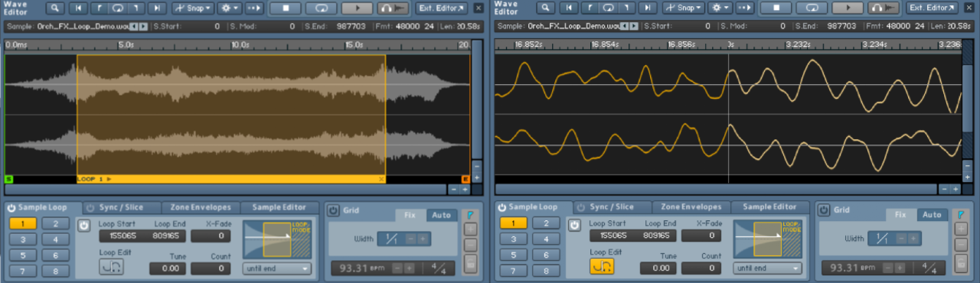Open 'until end' loop mode dropdown, left panel
The width and height of the screenshot is (980, 283).
click(277, 268)
